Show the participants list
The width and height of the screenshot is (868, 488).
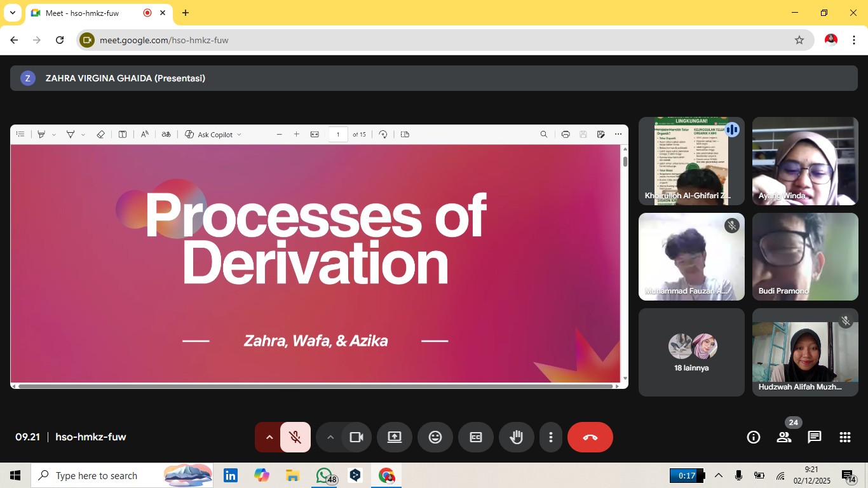[783, 437]
